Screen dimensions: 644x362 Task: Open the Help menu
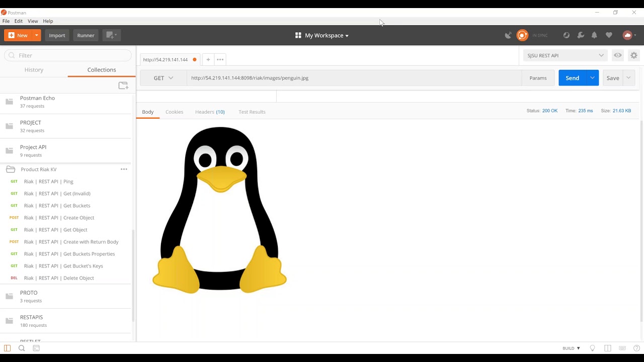pos(48,21)
